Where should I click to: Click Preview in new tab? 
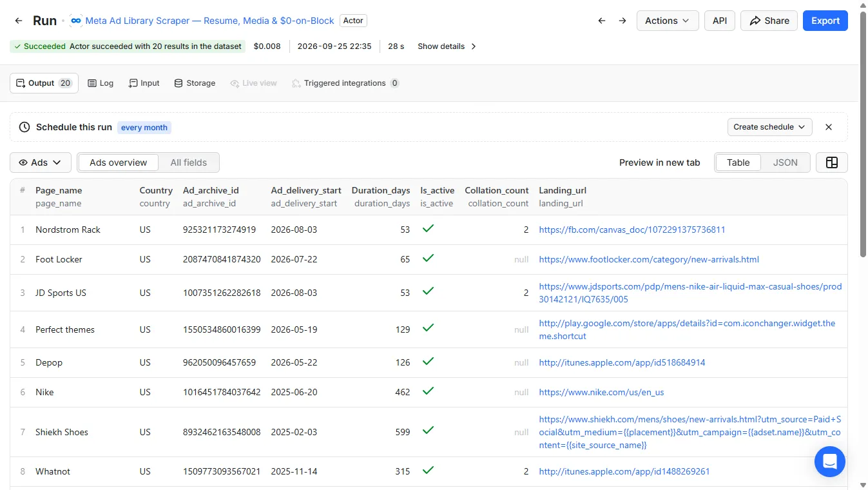point(659,162)
